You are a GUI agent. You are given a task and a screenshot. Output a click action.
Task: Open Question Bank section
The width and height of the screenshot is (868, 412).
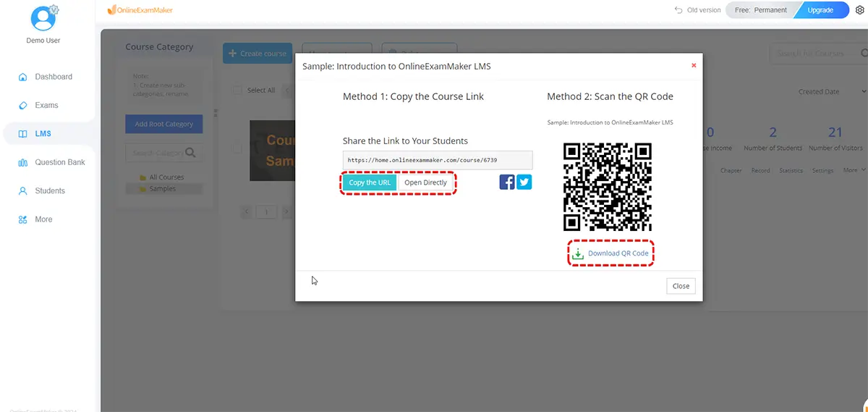click(60, 162)
